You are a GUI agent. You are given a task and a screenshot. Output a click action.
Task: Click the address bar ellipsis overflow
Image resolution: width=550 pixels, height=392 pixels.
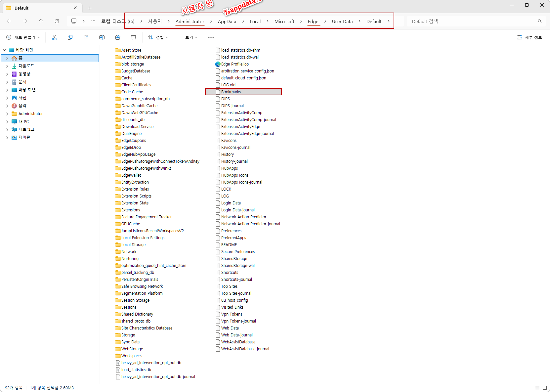[93, 21]
